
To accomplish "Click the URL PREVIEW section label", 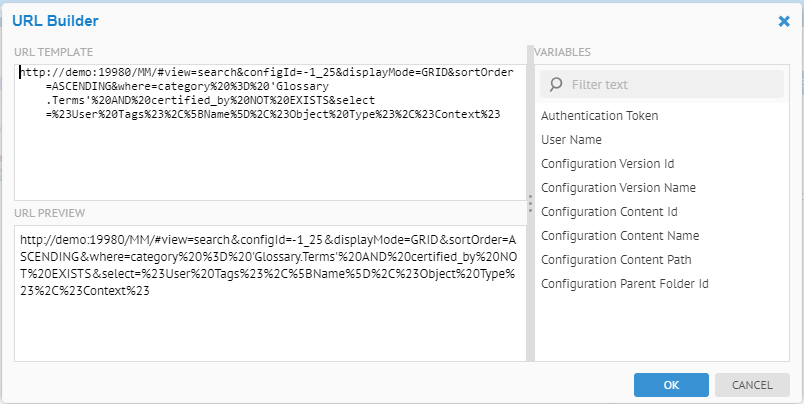I will click(49, 213).
